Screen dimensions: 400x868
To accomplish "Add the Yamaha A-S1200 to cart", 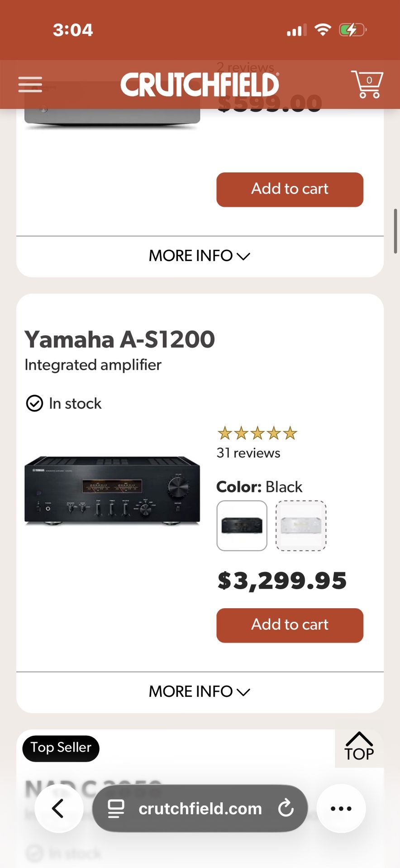I will (290, 625).
